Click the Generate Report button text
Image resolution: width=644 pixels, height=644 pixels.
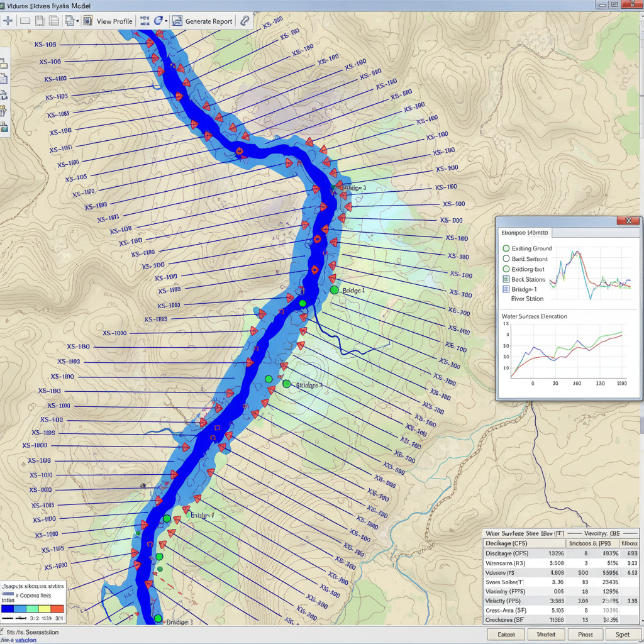(209, 21)
